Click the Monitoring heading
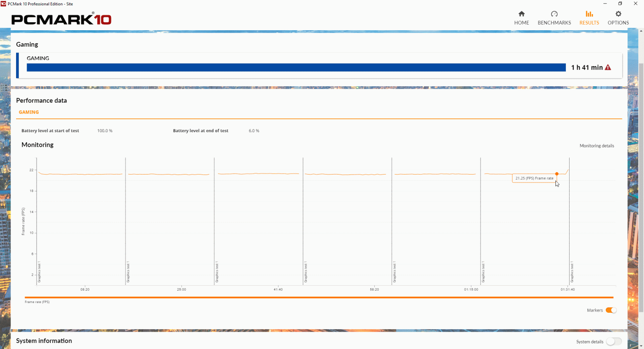644x349 pixels. (37, 145)
